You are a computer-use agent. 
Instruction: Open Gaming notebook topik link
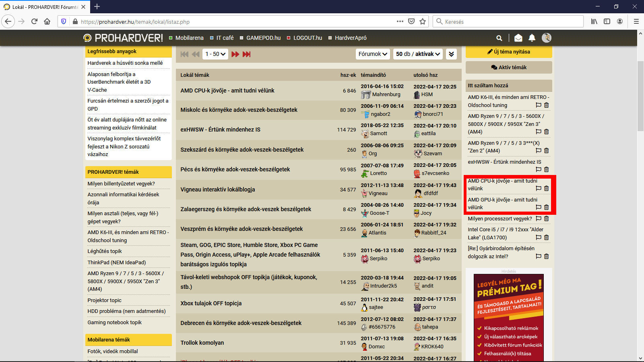click(x=115, y=323)
